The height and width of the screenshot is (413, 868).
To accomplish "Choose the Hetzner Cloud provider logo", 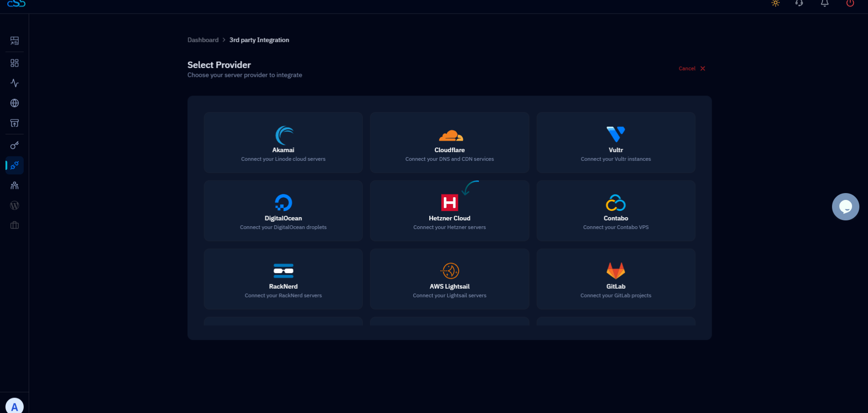I will (450, 203).
